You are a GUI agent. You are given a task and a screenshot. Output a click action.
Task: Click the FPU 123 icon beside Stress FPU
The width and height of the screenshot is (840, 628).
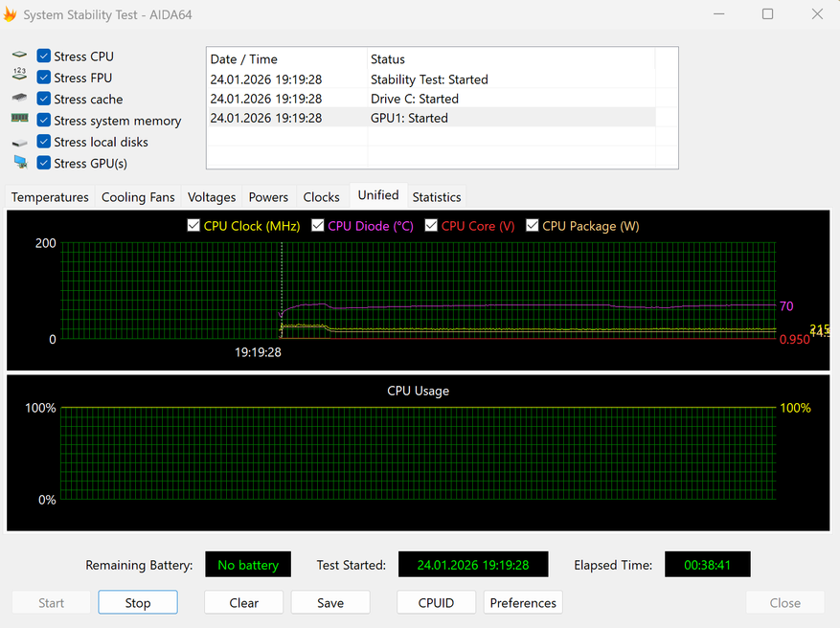point(19,78)
